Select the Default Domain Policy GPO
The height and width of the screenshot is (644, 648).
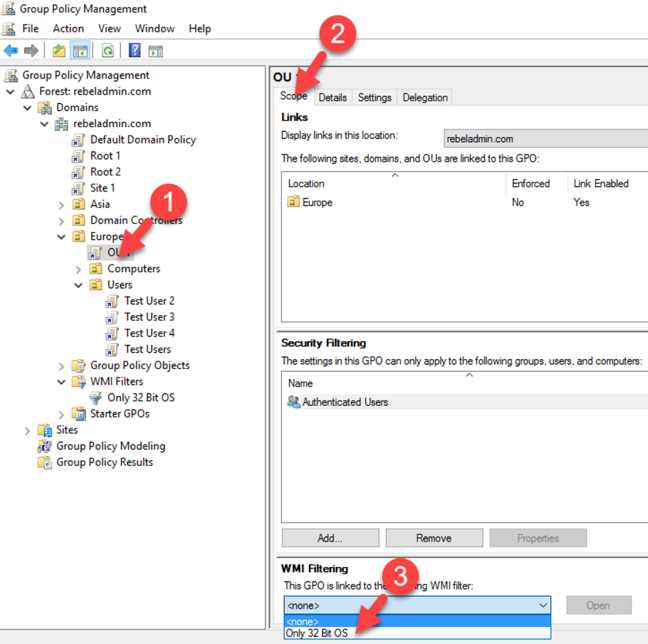pos(142,139)
